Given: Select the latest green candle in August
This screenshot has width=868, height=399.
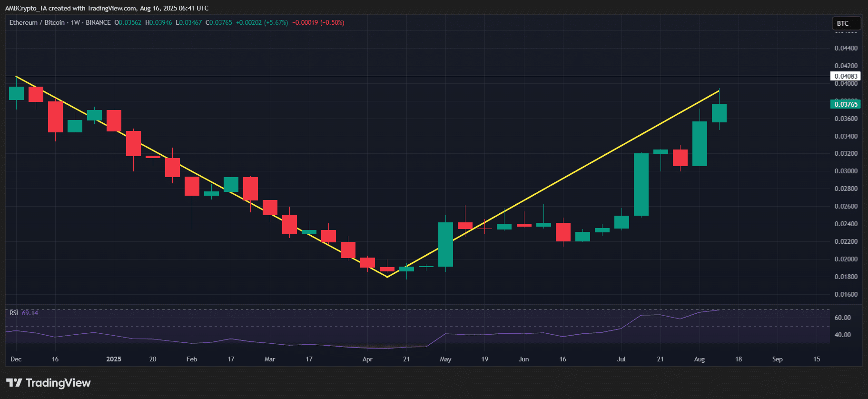Looking at the screenshot, I should [x=719, y=113].
